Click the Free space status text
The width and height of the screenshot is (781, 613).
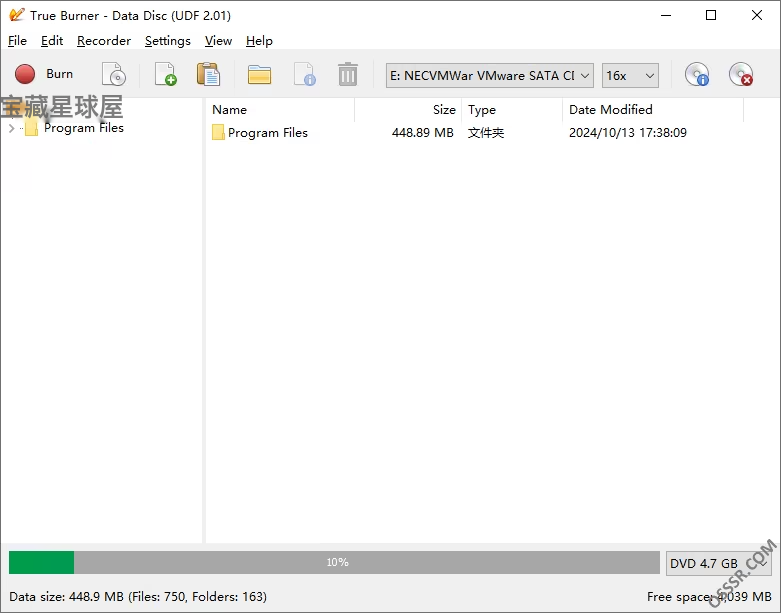709,597
